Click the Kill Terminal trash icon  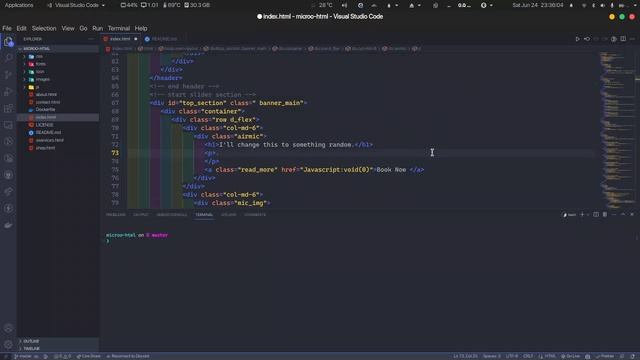pyautogui.click(x=605, y=215)
